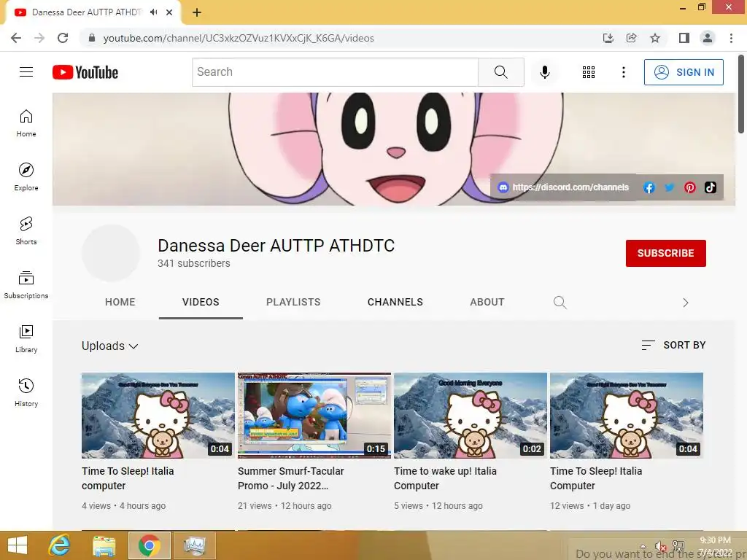Screen dimensions: 747x560
Task: Open File Explorer from taskbar
Action: click(104, 545)
